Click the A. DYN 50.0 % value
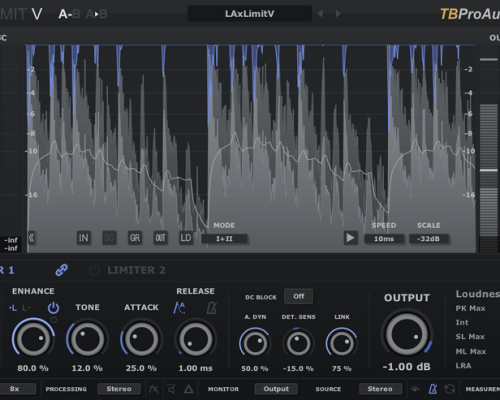 click(x=255, y=369)
